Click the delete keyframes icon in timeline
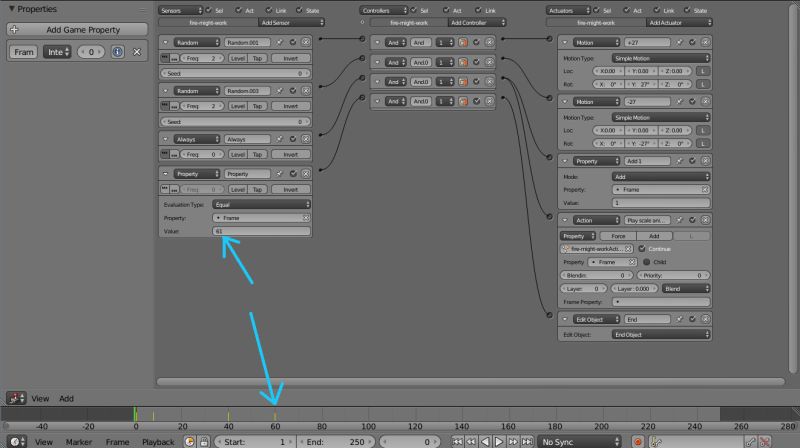This screenshot has width=800, height=448. click(764, 441)
